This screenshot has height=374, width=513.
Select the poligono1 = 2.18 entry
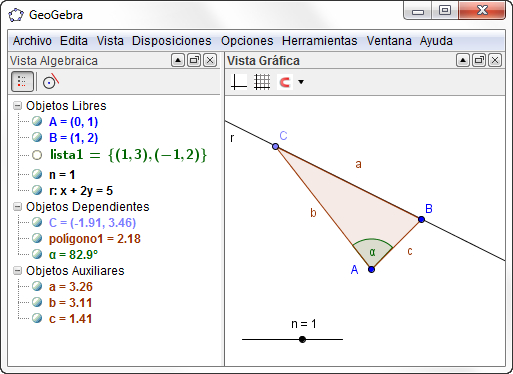(x=95, y=239)
